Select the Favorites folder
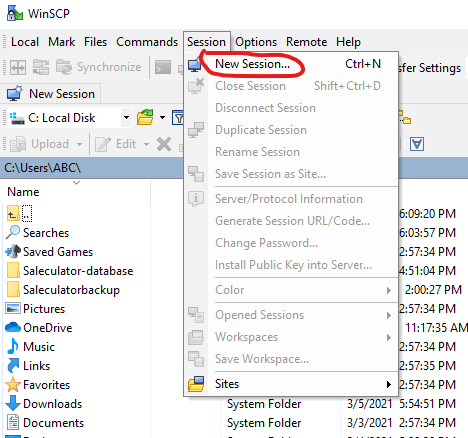Screen dimensions: 468x438 38,385
